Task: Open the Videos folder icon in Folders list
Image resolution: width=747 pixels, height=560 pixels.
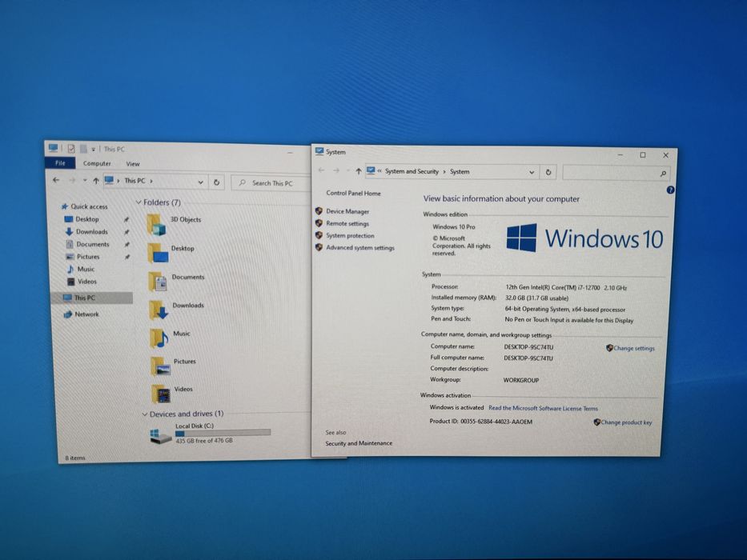Action: 161,394
